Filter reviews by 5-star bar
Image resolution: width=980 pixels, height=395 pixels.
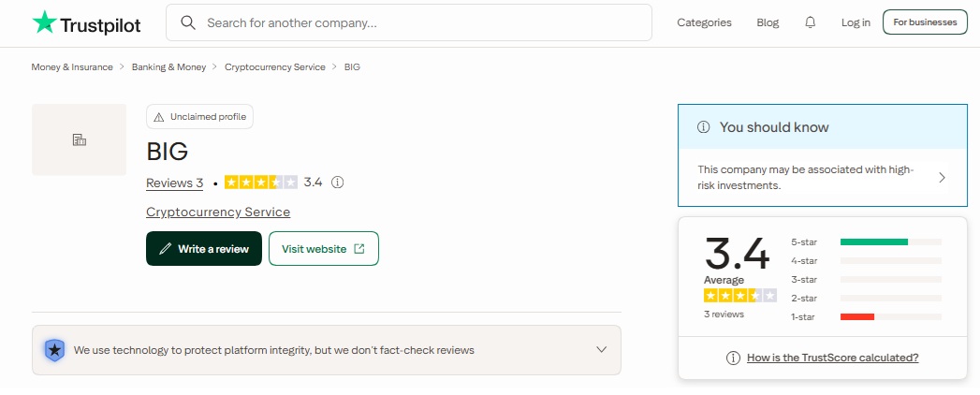pos(866,241)
